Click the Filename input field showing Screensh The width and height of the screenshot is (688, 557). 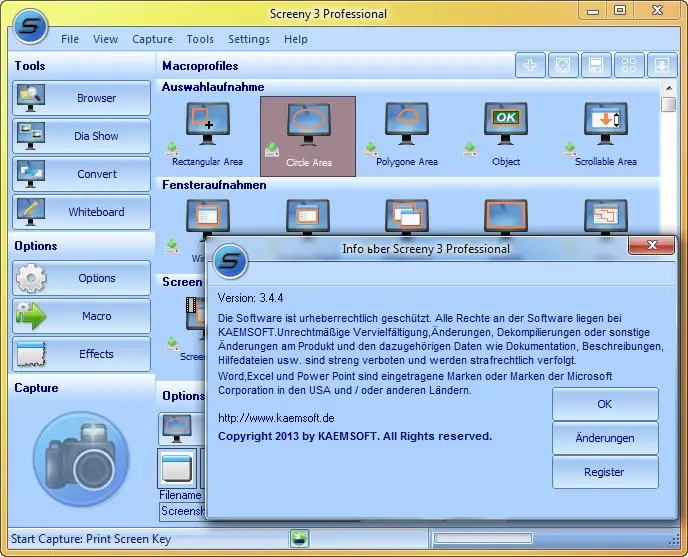click(x=183, y=511)
